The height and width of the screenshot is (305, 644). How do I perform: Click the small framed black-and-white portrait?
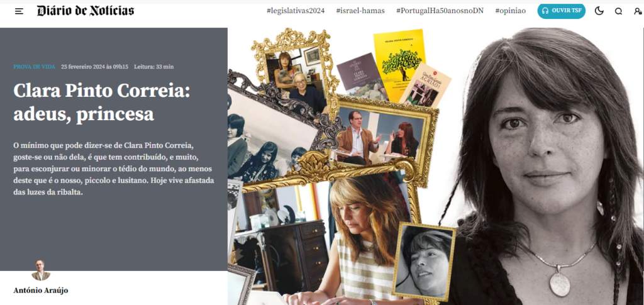(x=423, y=262)
